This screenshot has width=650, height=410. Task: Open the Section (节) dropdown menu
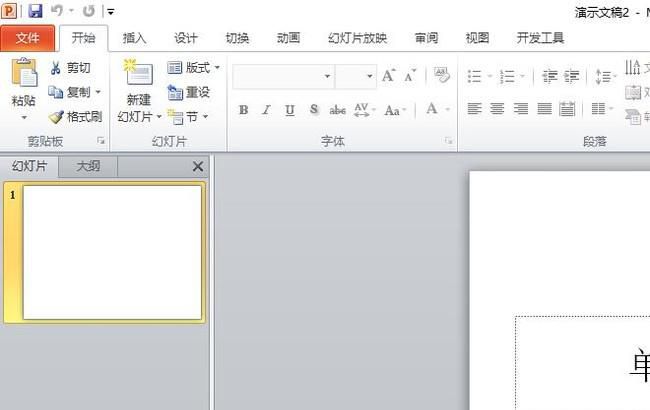189,116
